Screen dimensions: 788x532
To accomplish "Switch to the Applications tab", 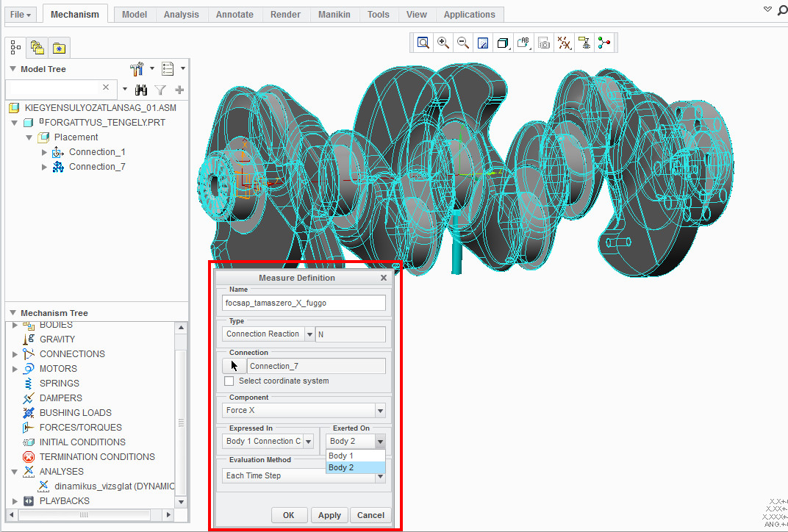I will pyautogui.click(x=470, y=15).
